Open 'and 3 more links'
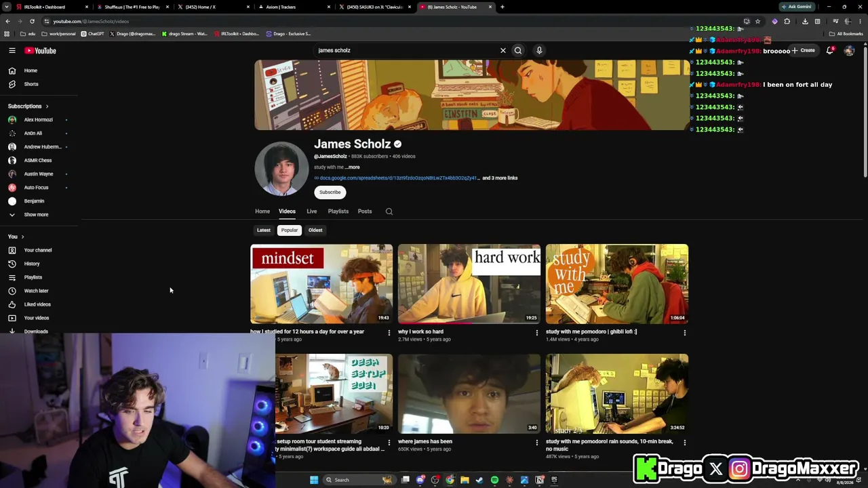 (500, 178)
